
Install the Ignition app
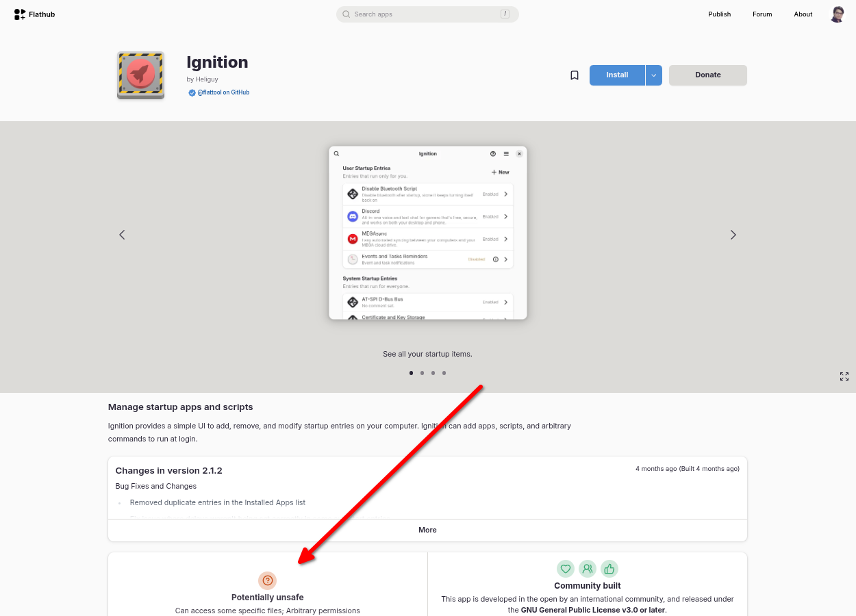coord(617,75)
